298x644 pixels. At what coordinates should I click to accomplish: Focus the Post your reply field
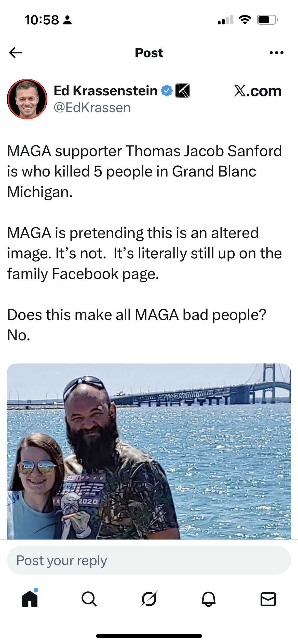click(x=149, y=560)
